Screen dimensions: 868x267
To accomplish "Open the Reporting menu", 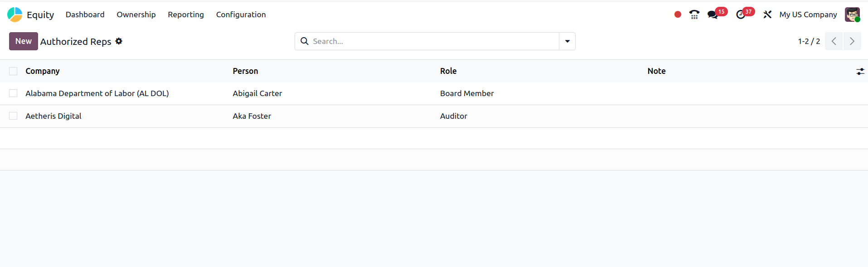I will [x=185, y=15].
